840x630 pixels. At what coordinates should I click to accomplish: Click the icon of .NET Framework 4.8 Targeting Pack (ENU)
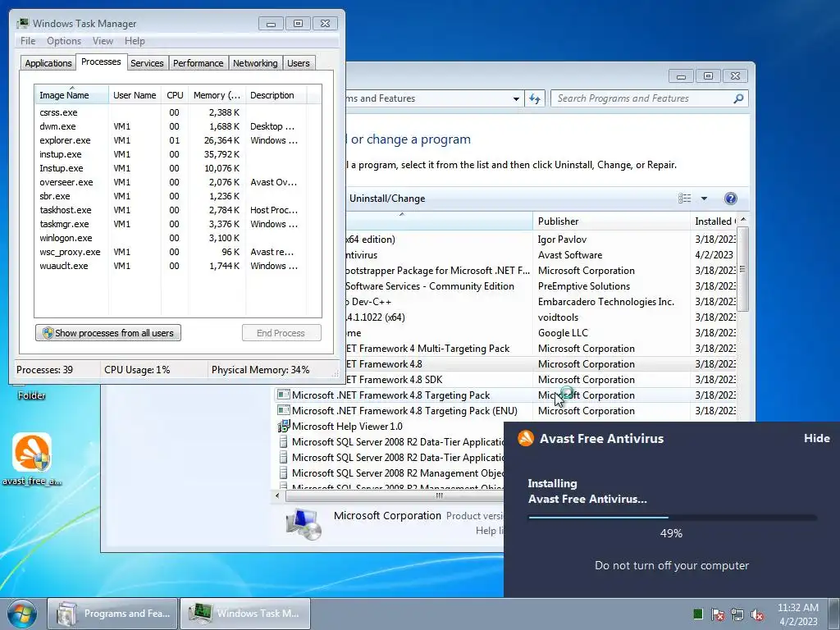[x=283, y=411]
